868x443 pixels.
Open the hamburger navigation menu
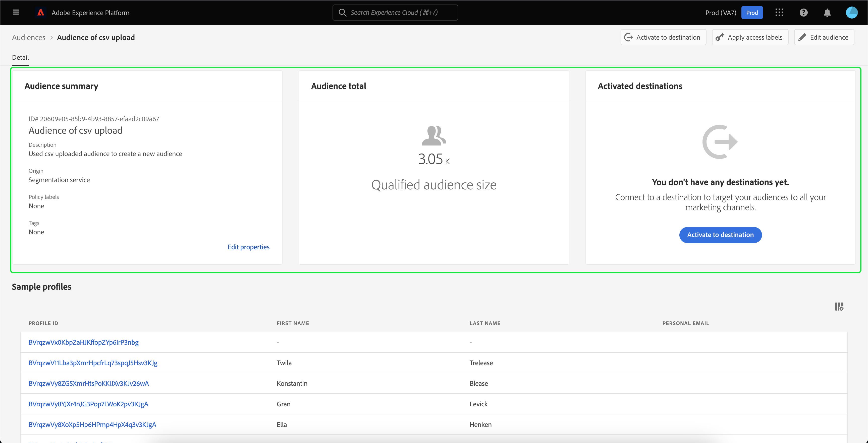coord(16,13)
